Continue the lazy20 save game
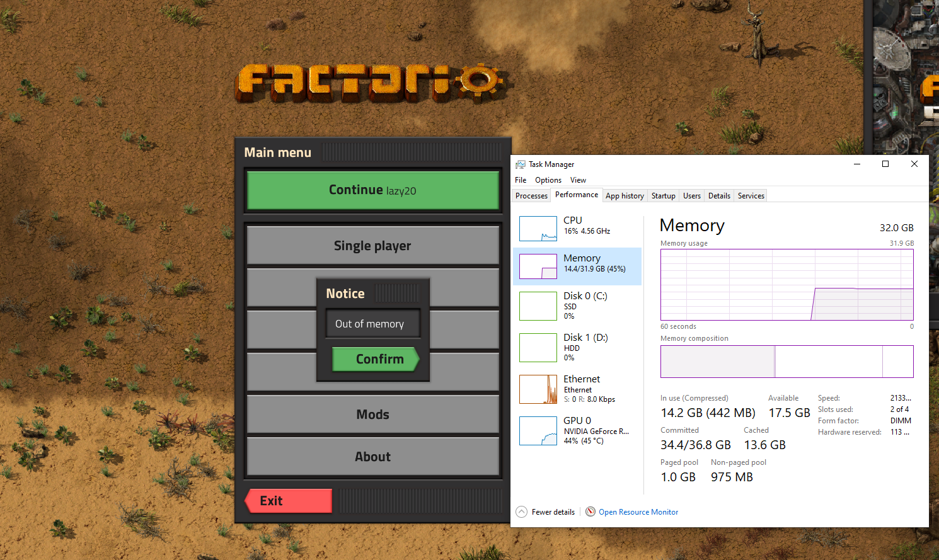Screen dimensions: 939x560 [x=372, y=190]
